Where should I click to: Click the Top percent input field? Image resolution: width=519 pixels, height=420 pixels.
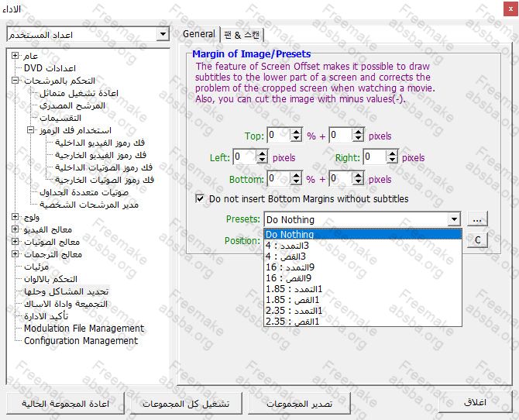pyautogui.click(x=279, y=135)
